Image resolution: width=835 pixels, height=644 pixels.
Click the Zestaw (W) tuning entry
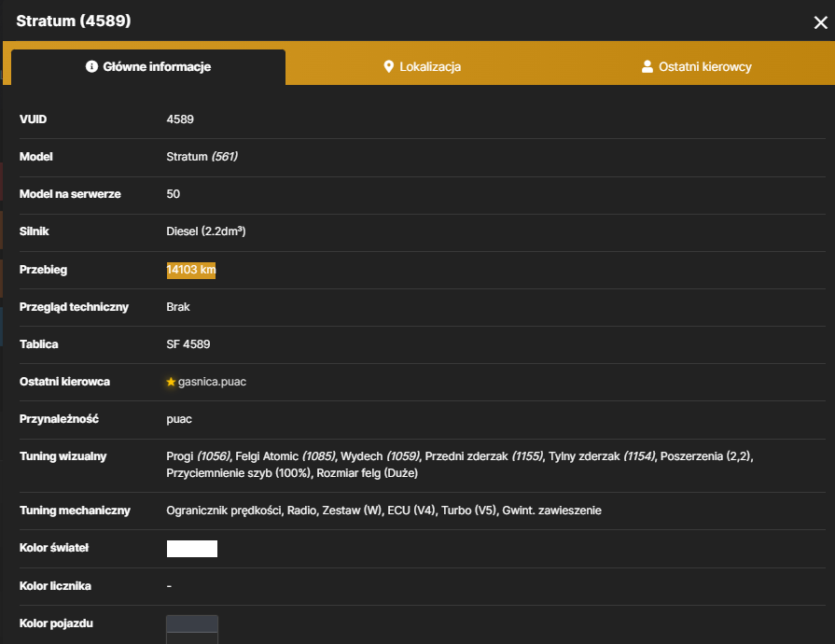[352, 511]
